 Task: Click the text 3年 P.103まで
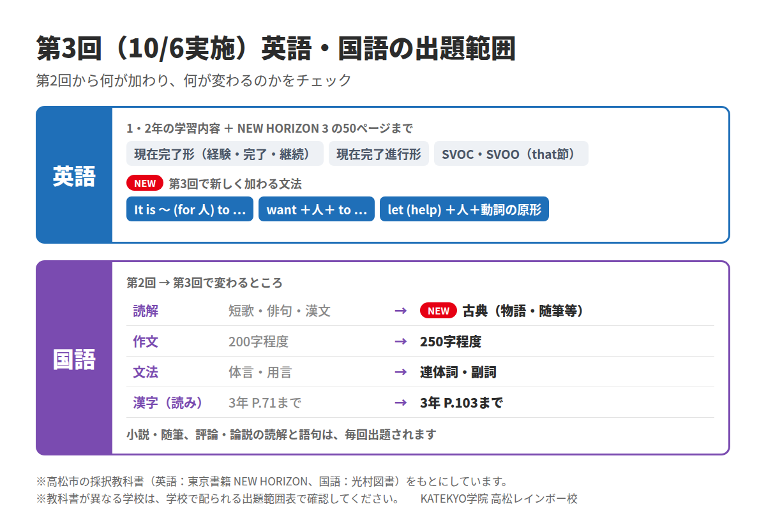point(462,403)
